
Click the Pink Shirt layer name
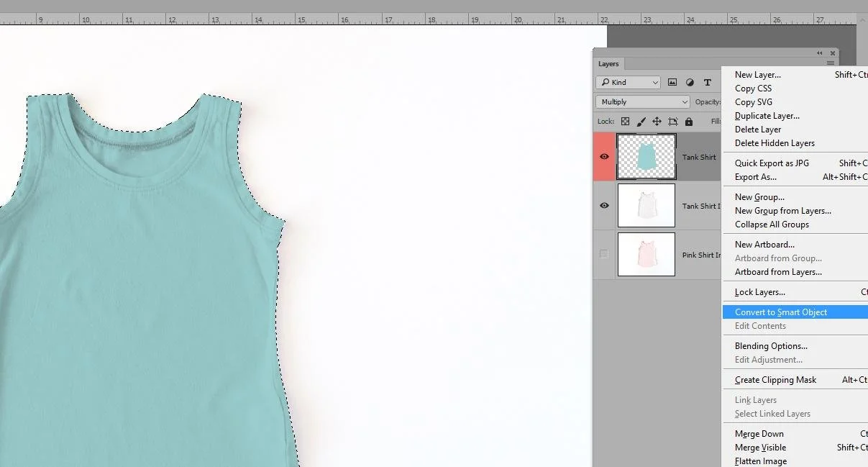701,255
